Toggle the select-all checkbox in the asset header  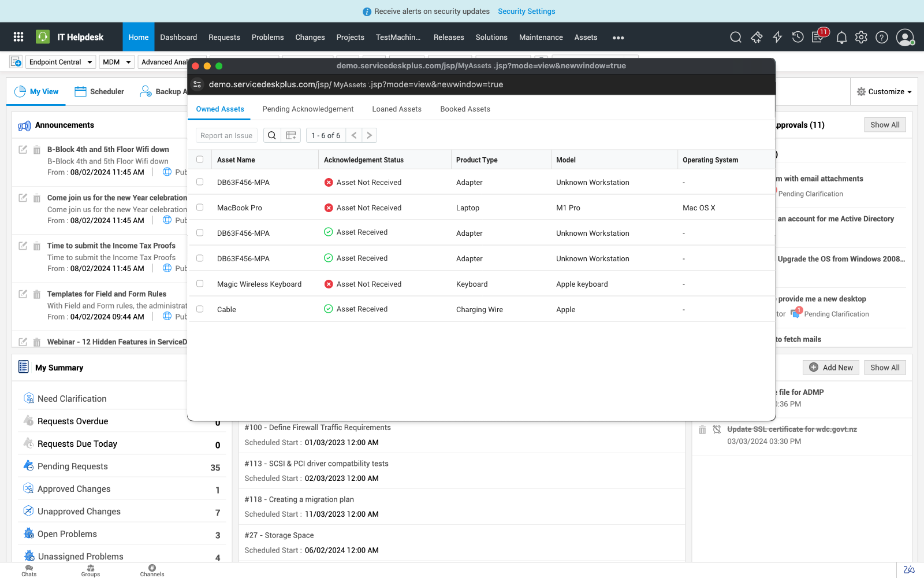[200, 160]
